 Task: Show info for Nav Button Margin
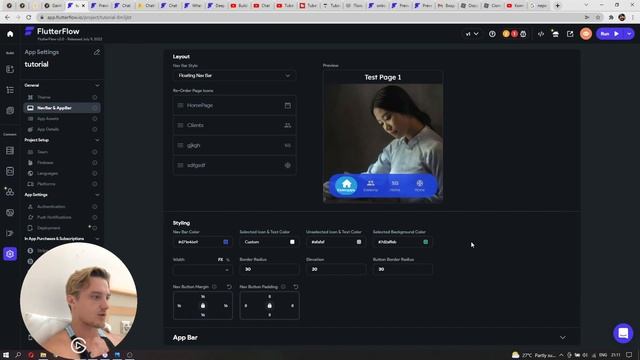(x=214, y=287)
